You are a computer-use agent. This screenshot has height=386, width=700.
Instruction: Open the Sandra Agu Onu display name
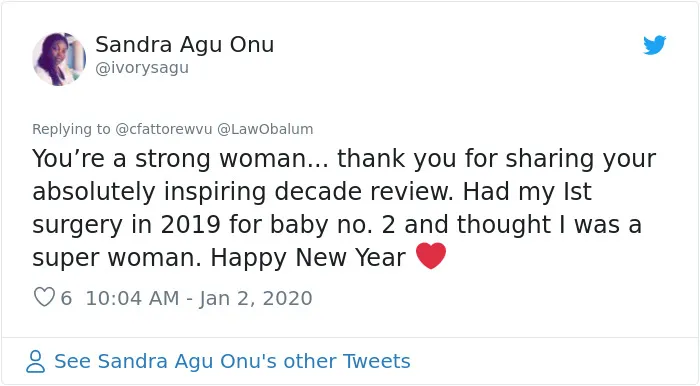point(184,45)
